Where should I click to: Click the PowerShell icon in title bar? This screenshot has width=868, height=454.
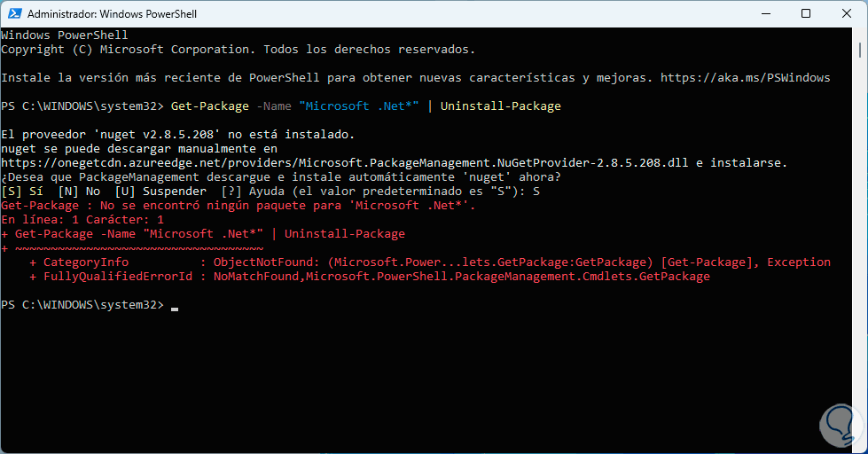coord(13,14)
